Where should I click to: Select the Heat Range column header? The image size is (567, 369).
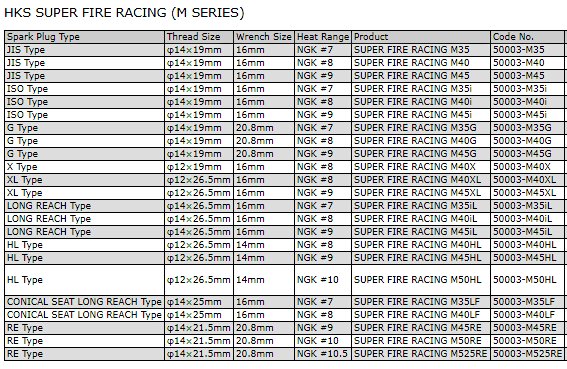pyautogui.click(x=323, y=37)
